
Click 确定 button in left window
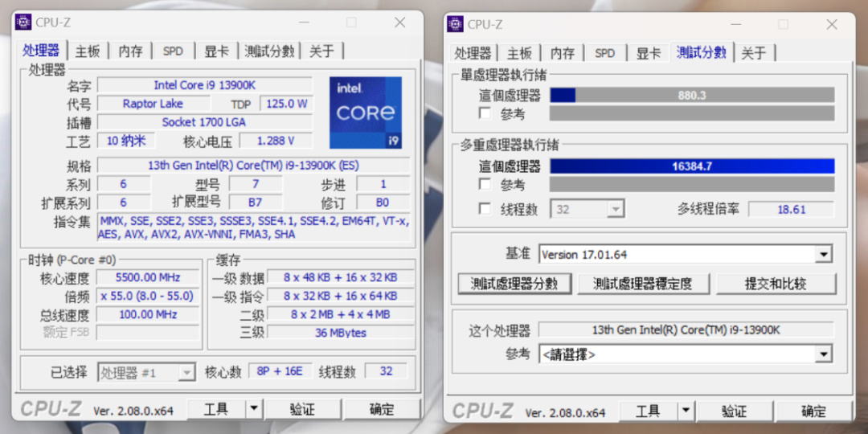point(382,410)
